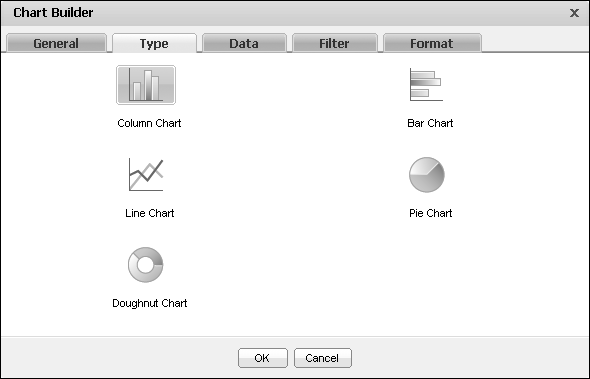The height and width of the screenshot is (379, 590).
Task: Click the "Pie Chart" text label
Action: tap(430, 213)
